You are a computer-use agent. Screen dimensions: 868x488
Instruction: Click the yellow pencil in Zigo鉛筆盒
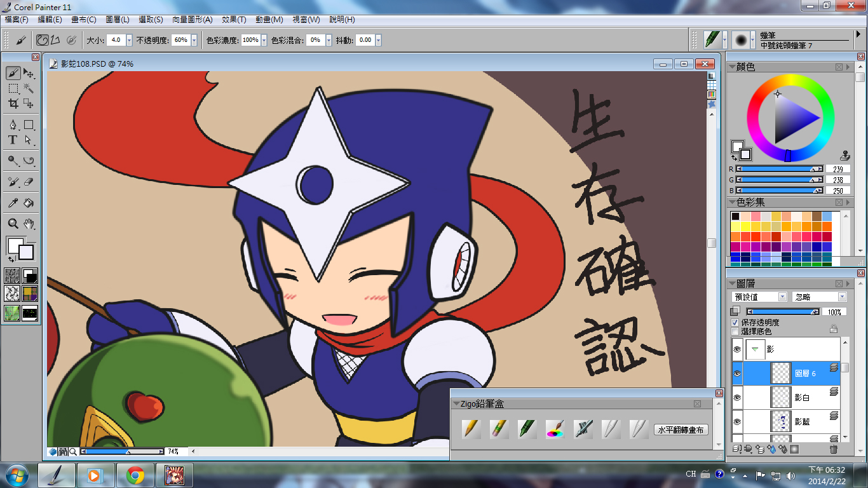pyautogui.click(x=471, y=429)
